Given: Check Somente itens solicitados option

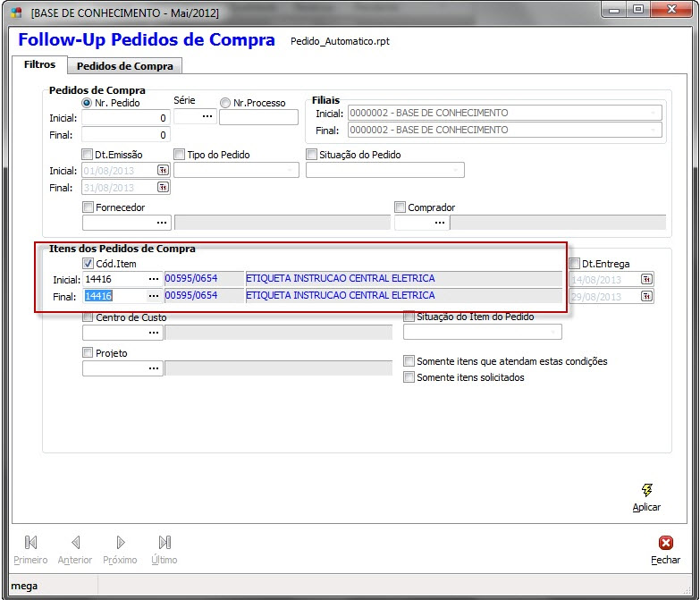Looking at the screenshot, I should pyautogui.click(x=409, y=377).
